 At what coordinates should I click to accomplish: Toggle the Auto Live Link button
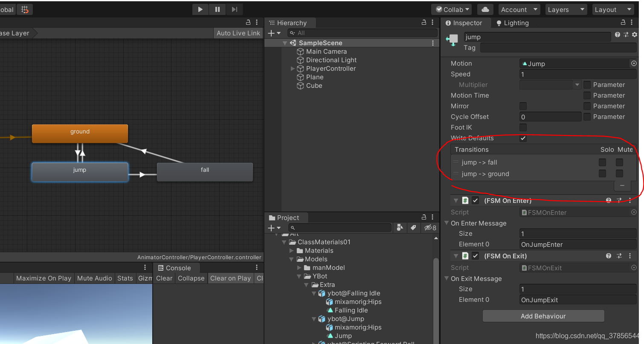238,33
